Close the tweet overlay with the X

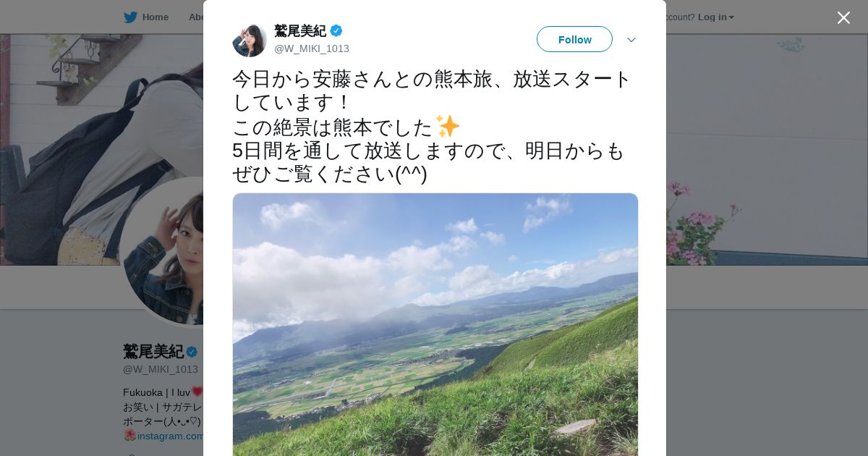click(x=843, y=17)
